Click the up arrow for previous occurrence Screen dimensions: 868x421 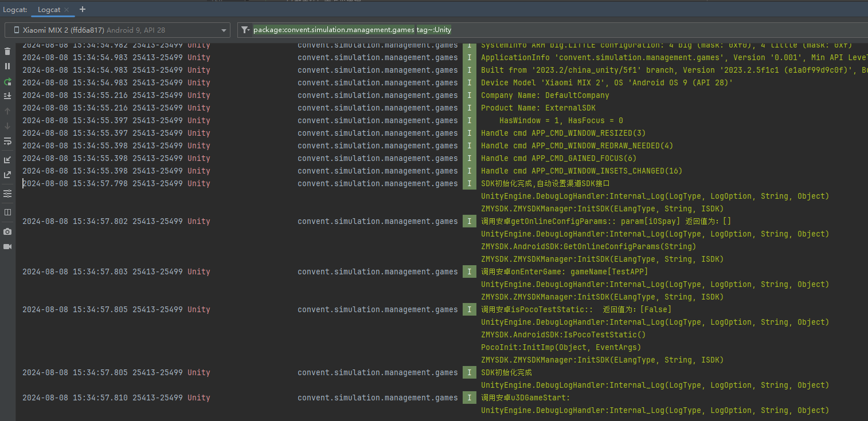pos(7,111)
